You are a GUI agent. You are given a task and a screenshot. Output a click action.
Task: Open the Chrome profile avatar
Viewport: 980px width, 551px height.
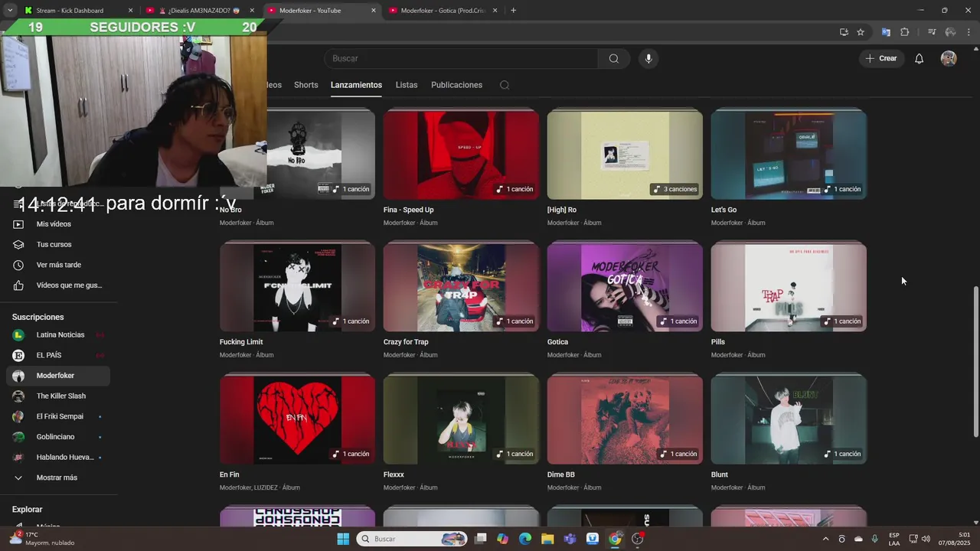click(950, 32)
